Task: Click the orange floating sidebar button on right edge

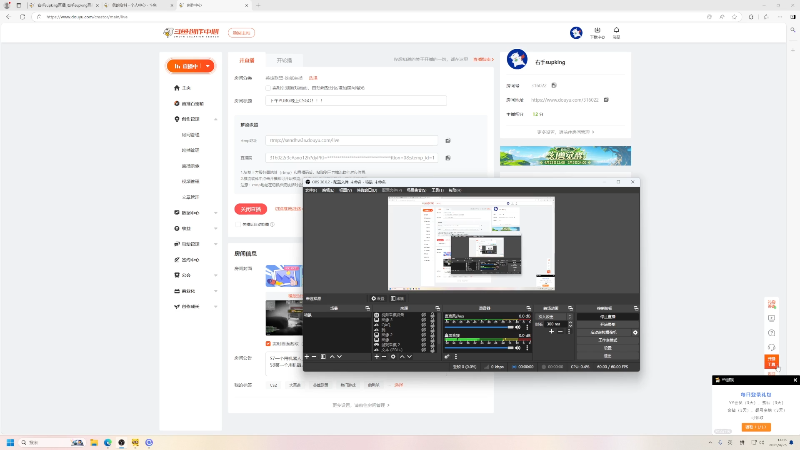Action: point(771,362)
